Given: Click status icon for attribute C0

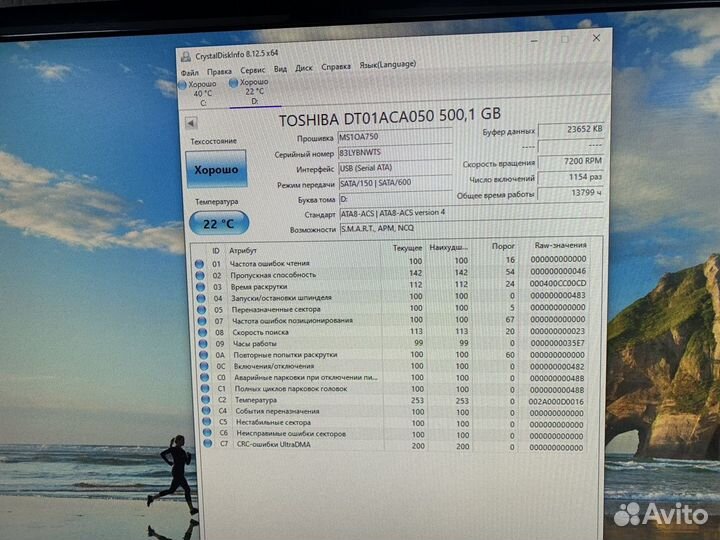Looking at the screenshot, I should (x=205, y=377).
